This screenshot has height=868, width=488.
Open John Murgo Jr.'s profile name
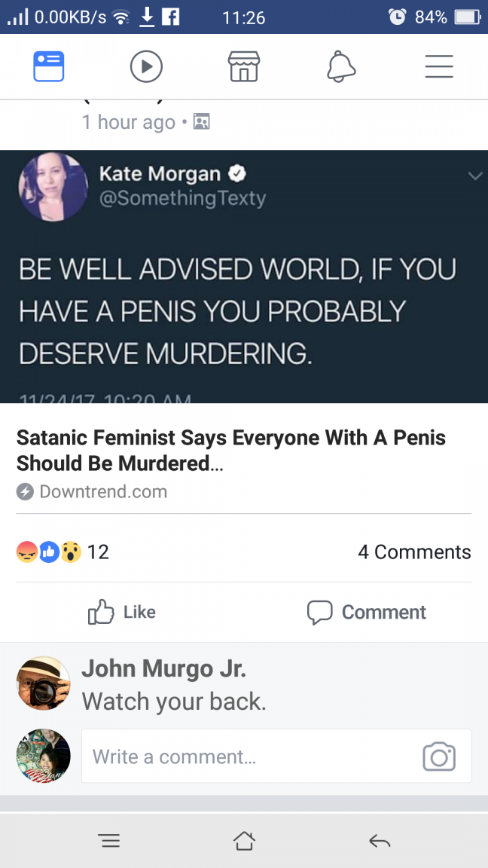[x=163, y=668]
